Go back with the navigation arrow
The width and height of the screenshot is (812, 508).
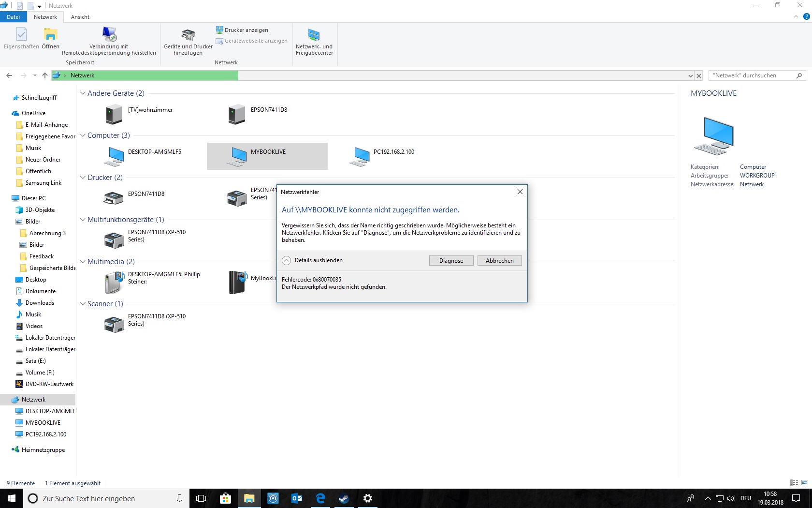pos(9,75)
